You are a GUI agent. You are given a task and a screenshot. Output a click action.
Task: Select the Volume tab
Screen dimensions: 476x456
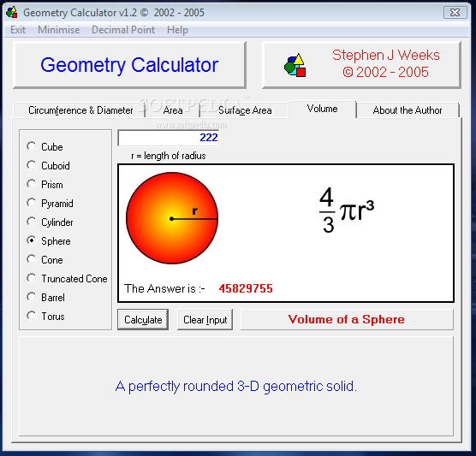point(322,109)
